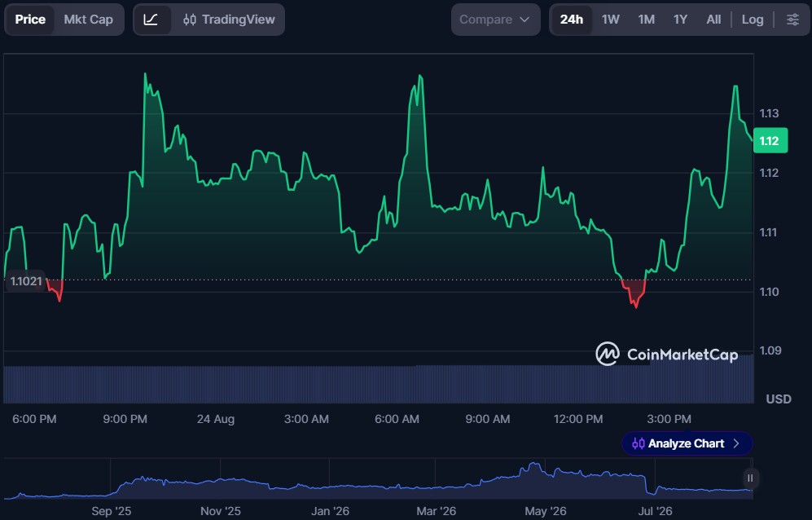Click Nov '25 on range navigator
Screen dimensions: 812x520
pos(221,511)
